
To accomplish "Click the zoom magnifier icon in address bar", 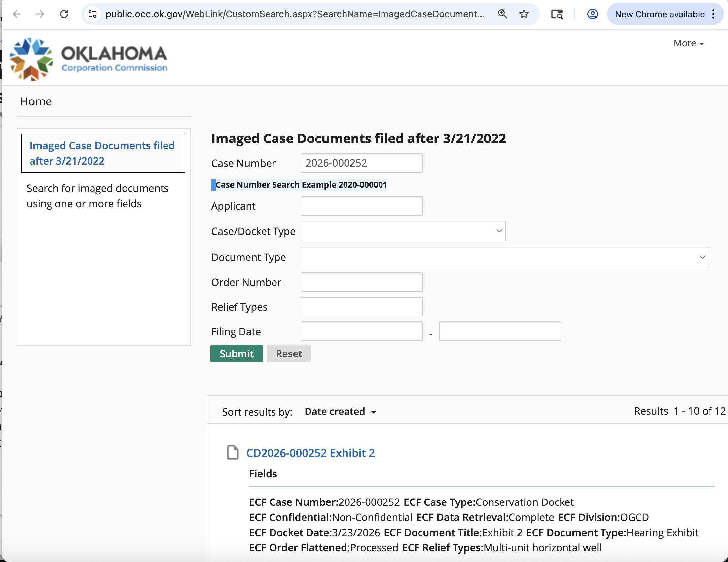I will [502, 14].
